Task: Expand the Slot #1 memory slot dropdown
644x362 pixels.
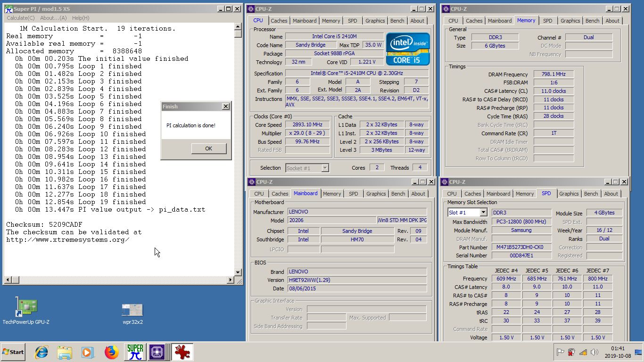Action: [x=467, y=213]
